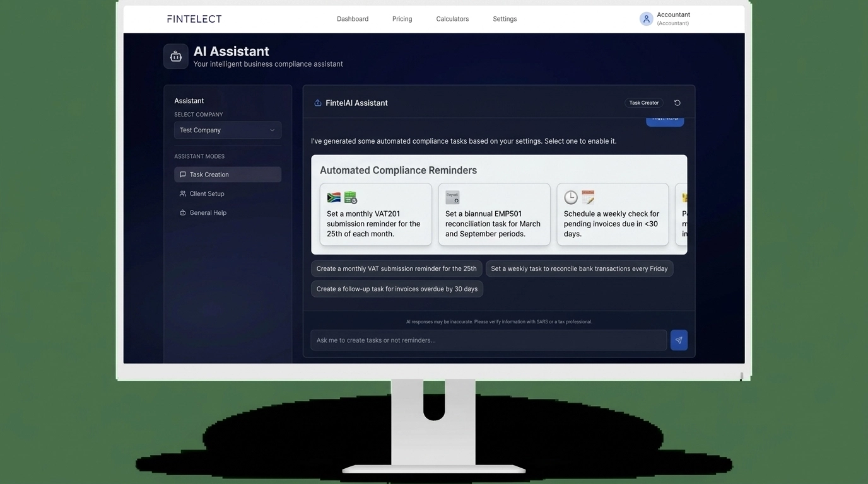
Task: Click the weekly bank reconciliation suggestion chip
Action: pyautogui.click(x=579, y=268)
